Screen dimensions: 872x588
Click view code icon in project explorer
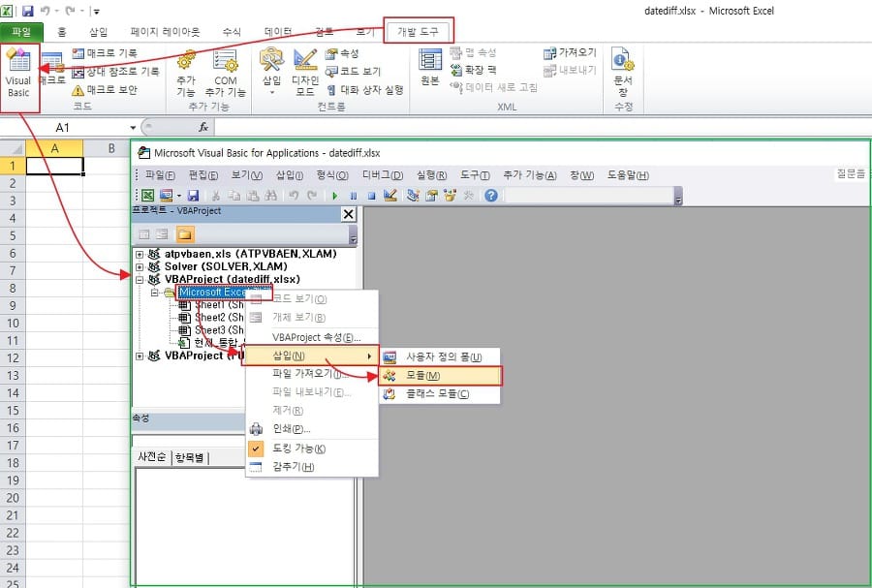[144, 234]
